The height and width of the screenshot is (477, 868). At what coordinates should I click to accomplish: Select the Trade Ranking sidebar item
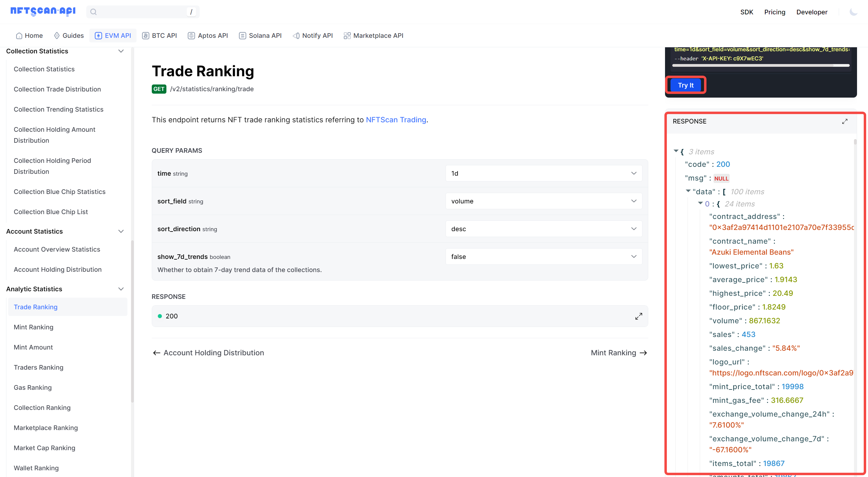pyautogui.click(x=35, y=307)
